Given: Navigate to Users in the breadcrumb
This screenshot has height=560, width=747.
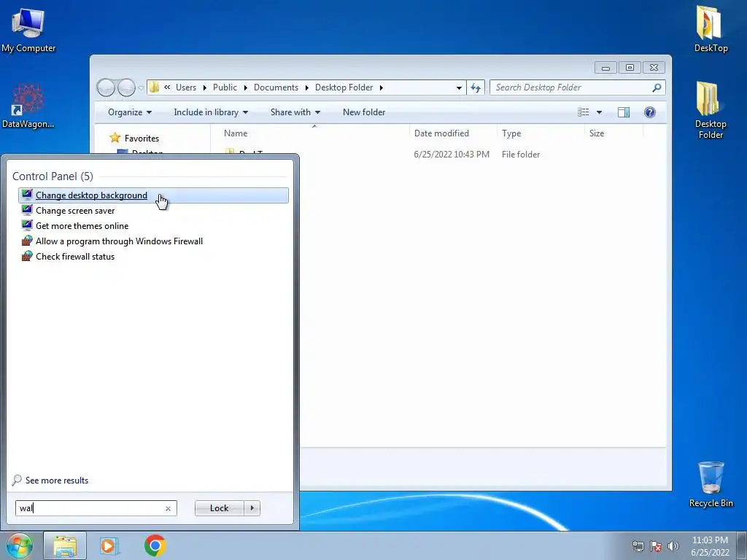Looking at the screenshot, I should pyautogui.click(x=186, y=87).
